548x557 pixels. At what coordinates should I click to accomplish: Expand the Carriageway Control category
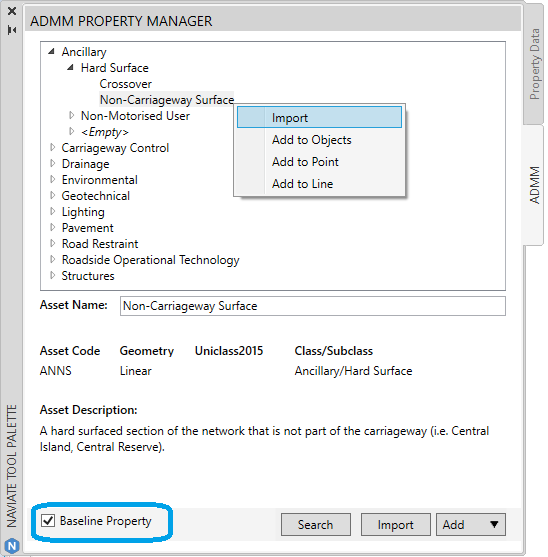pyautogui.click(x=53, y=147)
